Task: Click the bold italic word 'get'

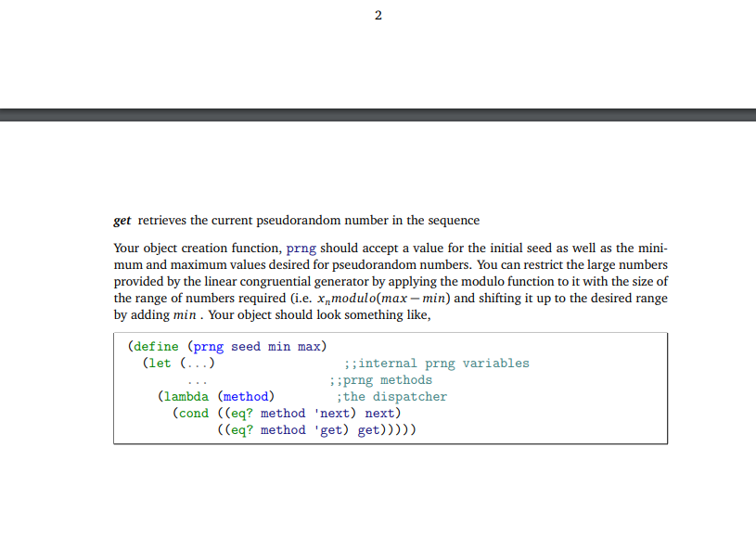Action: [x=122, y=221]
